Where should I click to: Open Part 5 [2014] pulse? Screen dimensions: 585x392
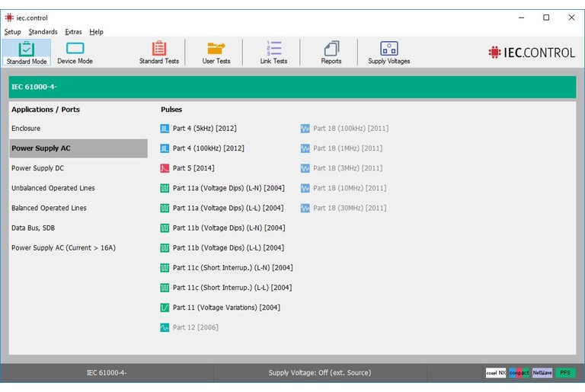(x=193, y=168)
